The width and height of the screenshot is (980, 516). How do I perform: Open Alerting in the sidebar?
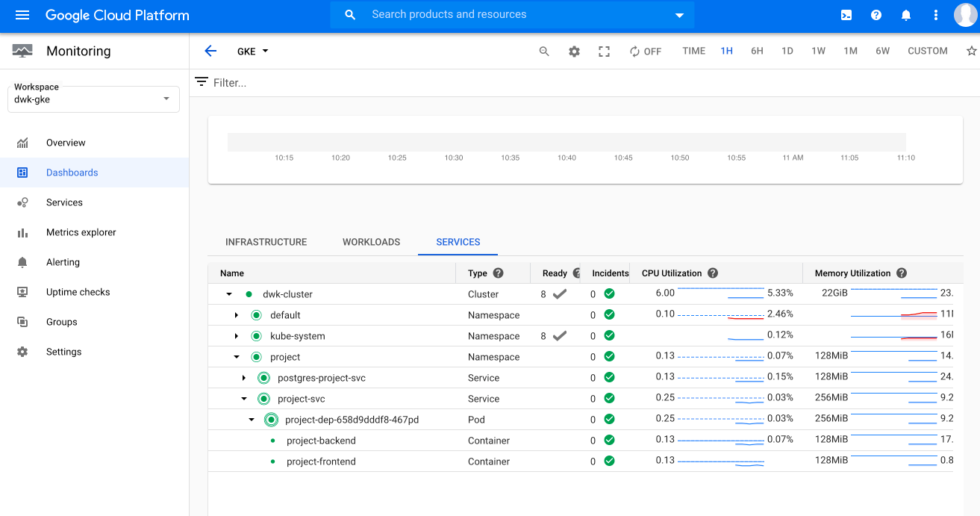click(x=94, y=262)
